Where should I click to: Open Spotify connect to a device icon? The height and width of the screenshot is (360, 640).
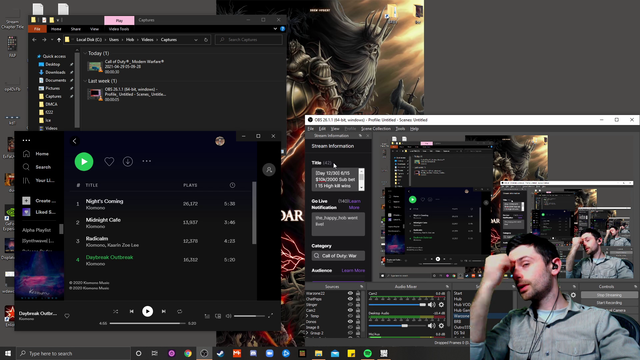coord(218,316)
